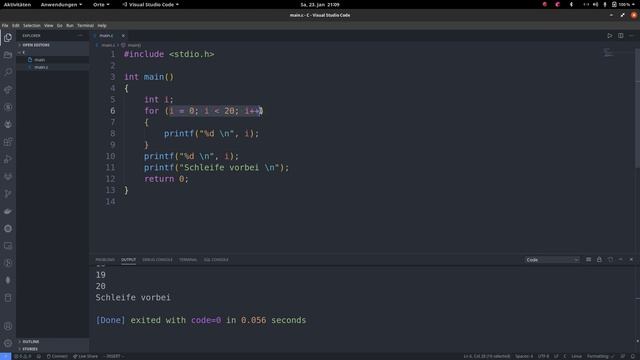Show errors and warnings from status bar
The width and height of the screenshot is (640, 360).
click(x=22, y=356)
